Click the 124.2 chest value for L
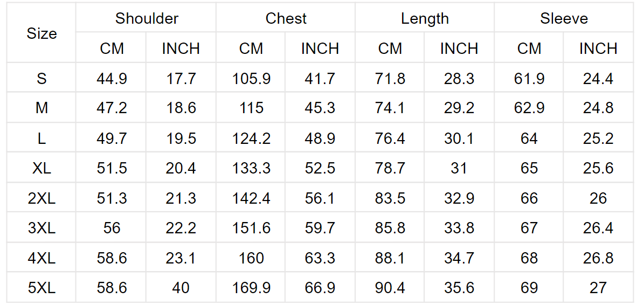Viewport: 644px width, 305px height. pyautogui.click(x=251, y=138)
